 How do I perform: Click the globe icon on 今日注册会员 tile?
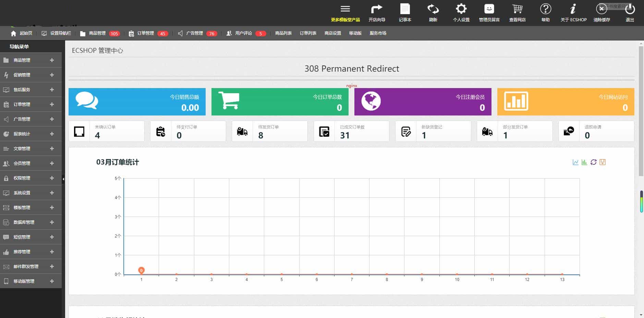click(371, 101)
